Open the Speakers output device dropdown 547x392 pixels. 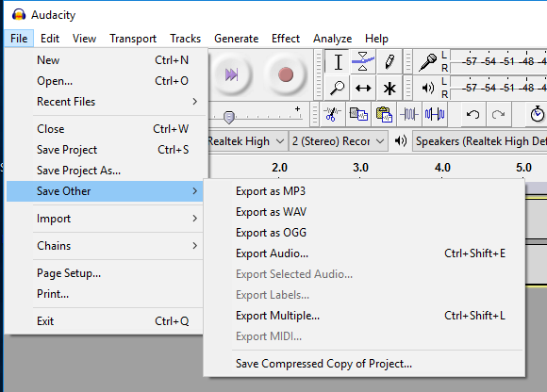pyautogui.click(x=480, y=141)
